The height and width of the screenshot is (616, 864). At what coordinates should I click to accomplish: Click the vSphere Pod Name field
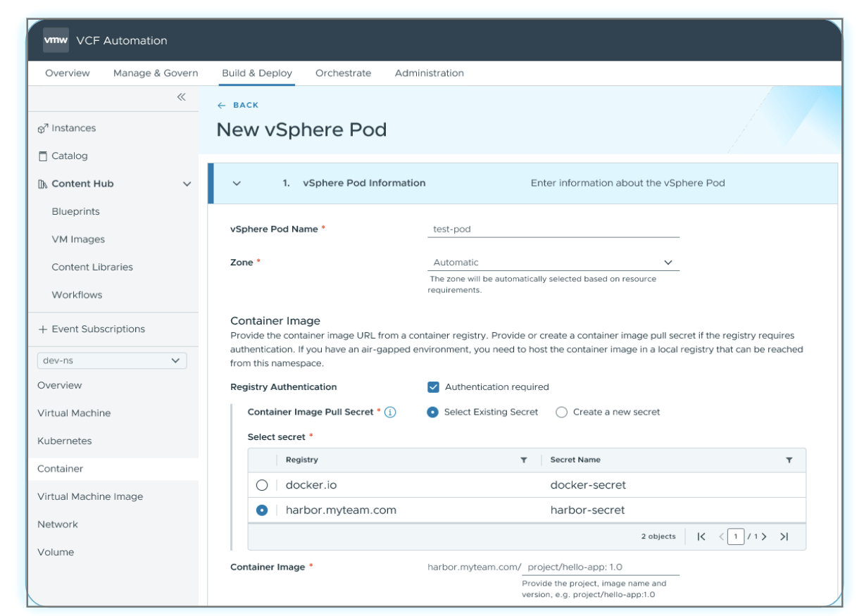click(x=553, y=230)
